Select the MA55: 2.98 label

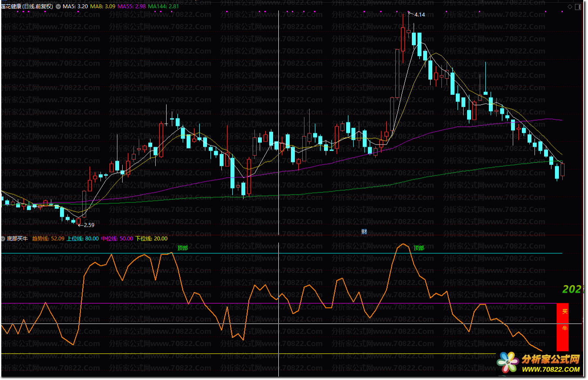(132, 7)
